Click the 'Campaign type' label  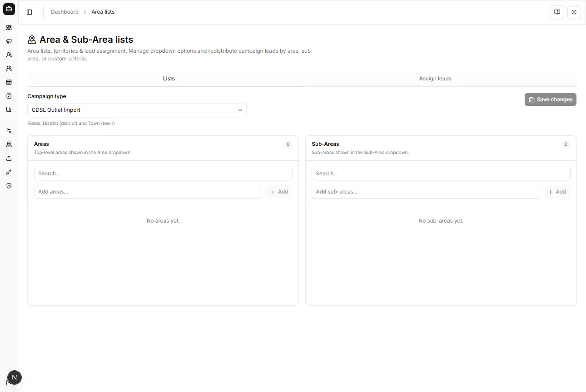pos(47,96)
